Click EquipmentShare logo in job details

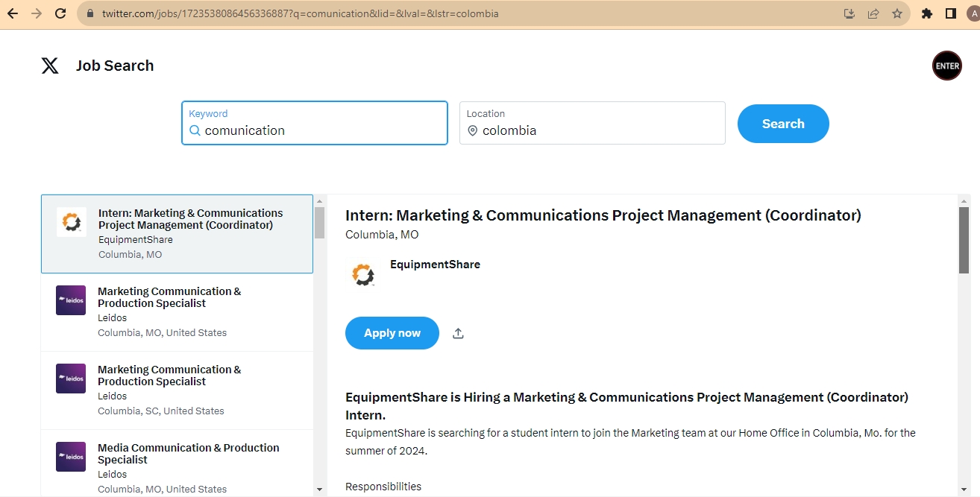click(x=363, y=275)
